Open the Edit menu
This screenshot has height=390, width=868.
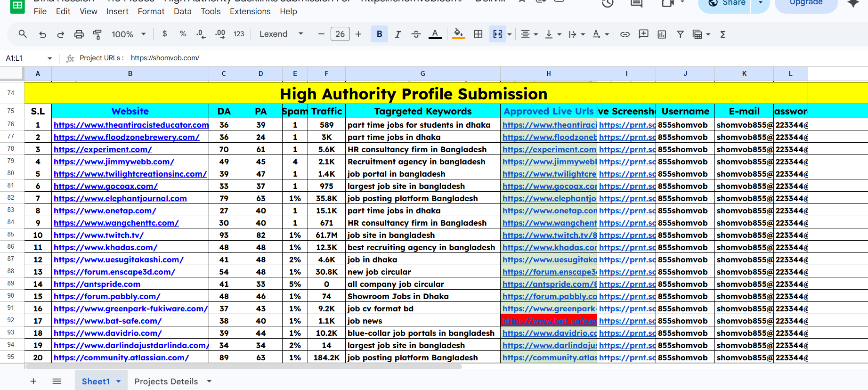click(63, 11)
